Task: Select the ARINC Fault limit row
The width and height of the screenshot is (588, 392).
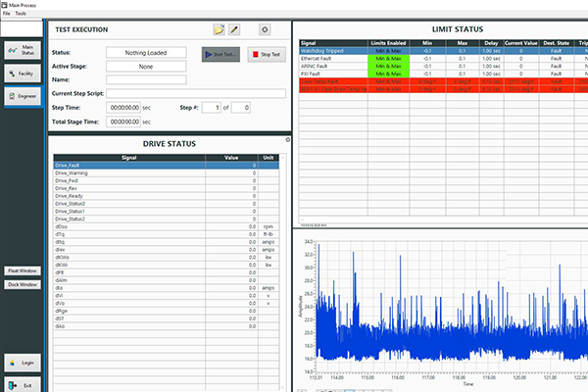Action: (443, 66)
